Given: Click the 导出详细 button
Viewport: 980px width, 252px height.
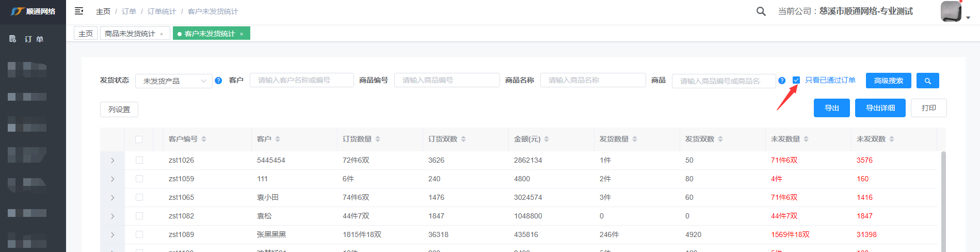Looking at the screenshot, I should click(880, 108).
